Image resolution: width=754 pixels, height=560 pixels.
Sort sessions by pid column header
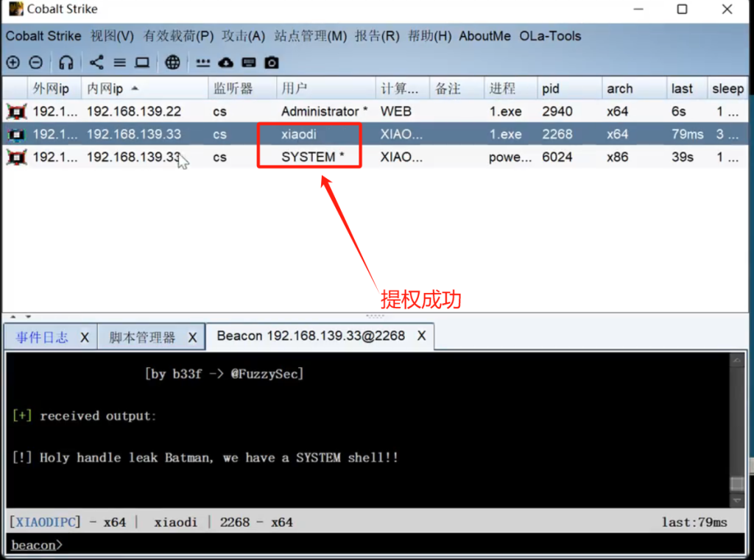coord(569,88)
